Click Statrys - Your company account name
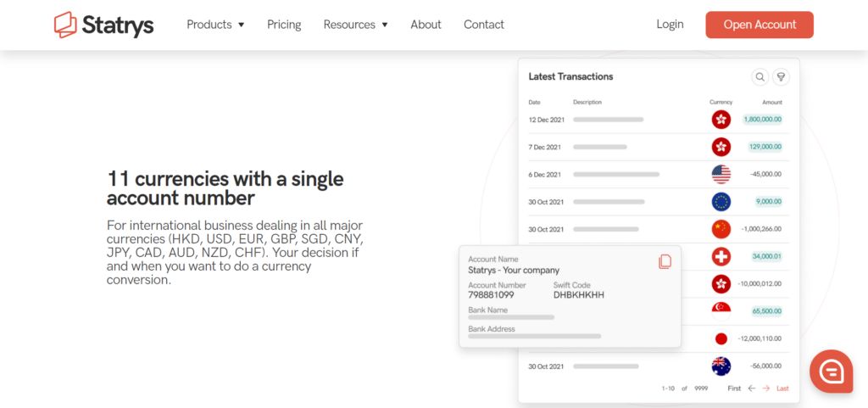The width and height of the screenshot is (868, 408). (514, 271)
